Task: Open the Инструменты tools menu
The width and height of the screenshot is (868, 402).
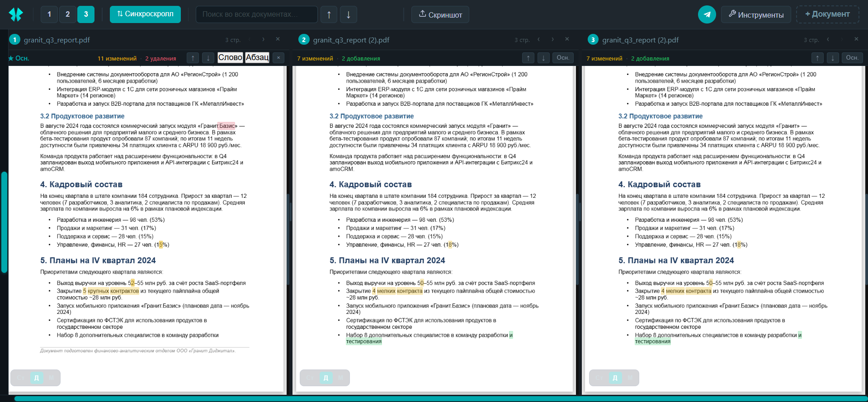Action: click(756, 14)
